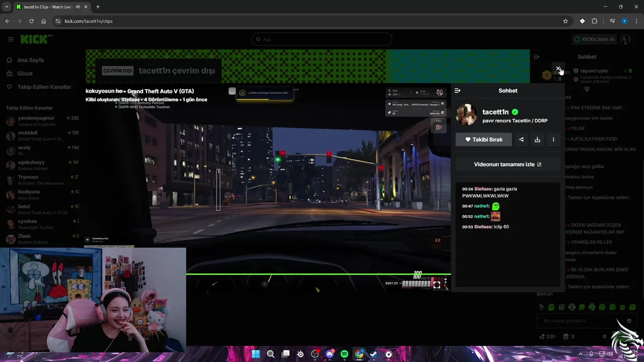Image resolution: width=644 pixels, height=362 pixels.
Task: Open Spotify from taskbar
Action: [x=344, y=354]
